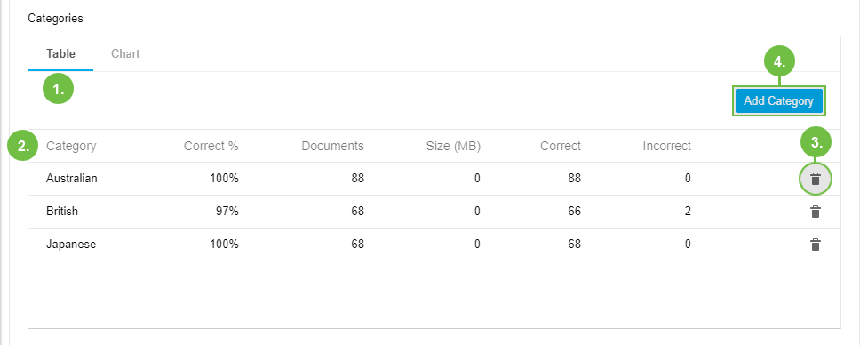This screenshot has width=868, height=345.
Task: Select the British category row
Action: 434,212
